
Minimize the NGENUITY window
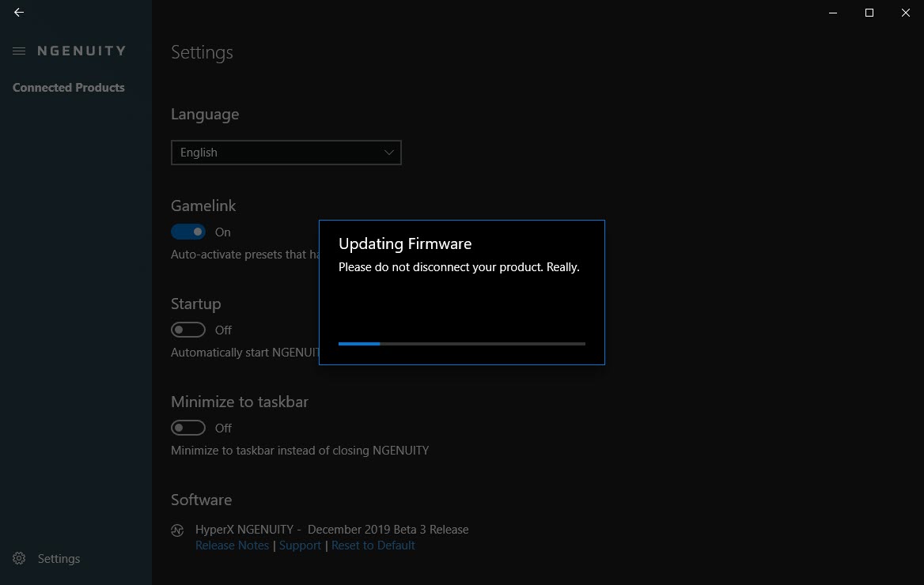point(833,13)
